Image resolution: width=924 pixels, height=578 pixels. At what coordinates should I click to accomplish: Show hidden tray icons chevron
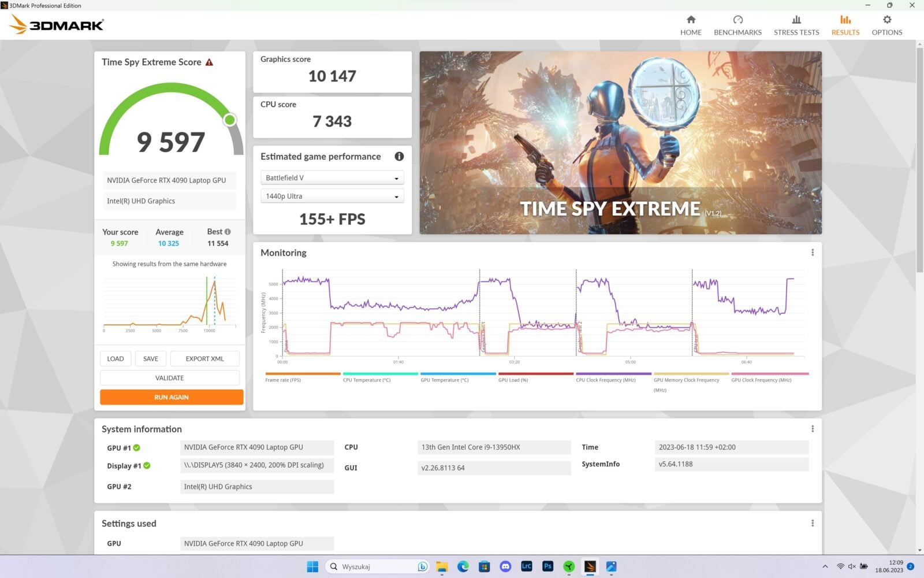825,566
